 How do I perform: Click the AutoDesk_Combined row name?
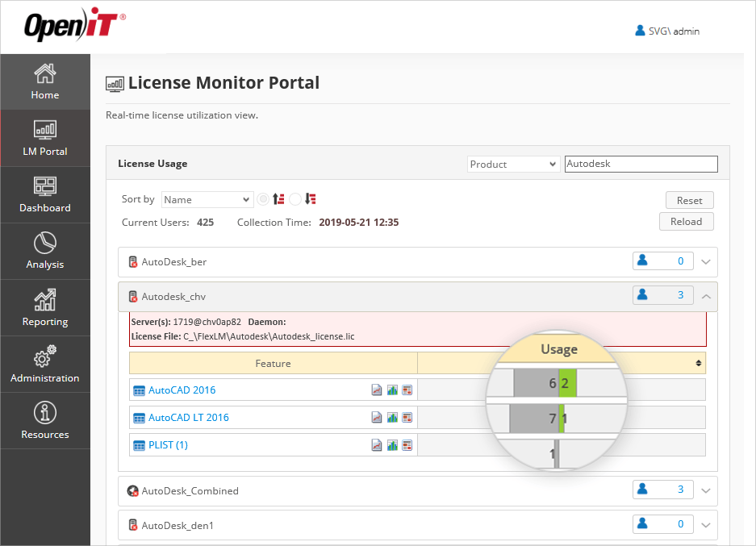[190, 490]
